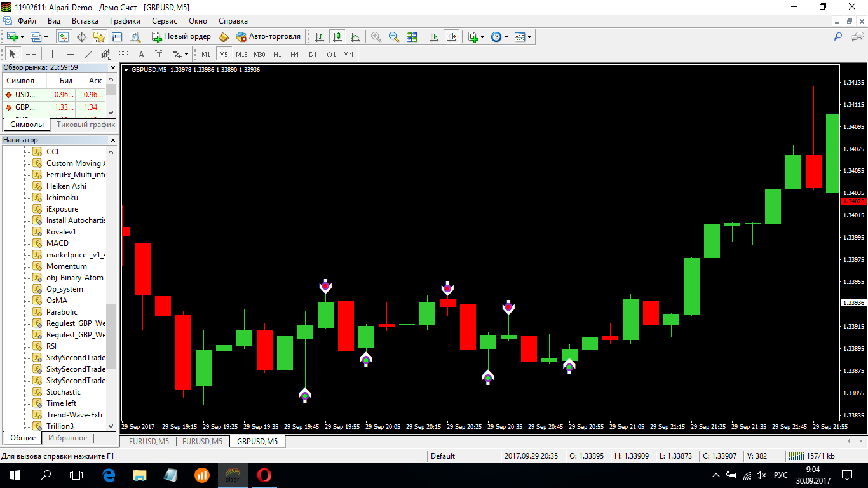The height and width of the screenshot is (488, 868).
Task: Open the new chart icon
Action: 11,37
